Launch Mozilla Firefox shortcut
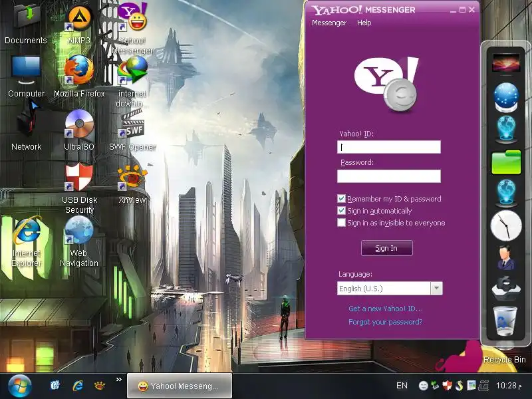This screenshot has height=399, width=532. (79, 70)
